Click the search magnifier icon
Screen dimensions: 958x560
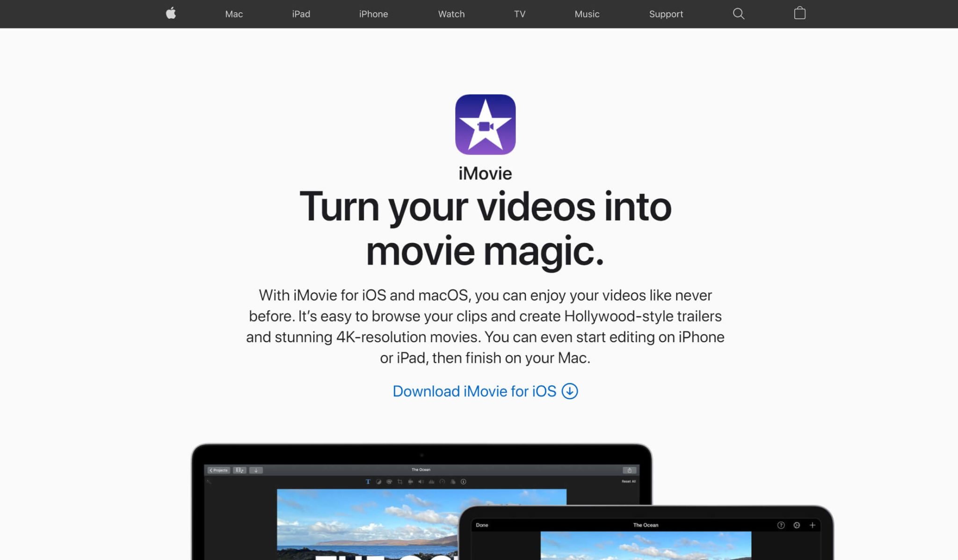click(739, 14)
